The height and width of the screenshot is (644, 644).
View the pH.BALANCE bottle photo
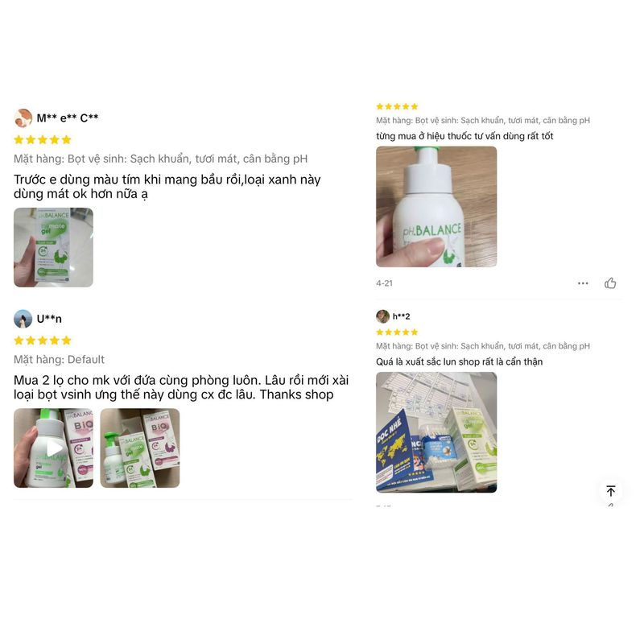[x=436, y=207]
